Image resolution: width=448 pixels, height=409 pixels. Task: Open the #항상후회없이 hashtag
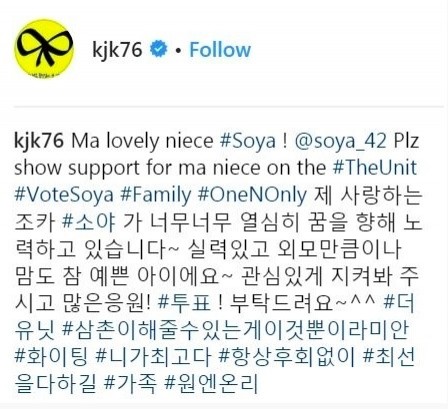point(287,357)
